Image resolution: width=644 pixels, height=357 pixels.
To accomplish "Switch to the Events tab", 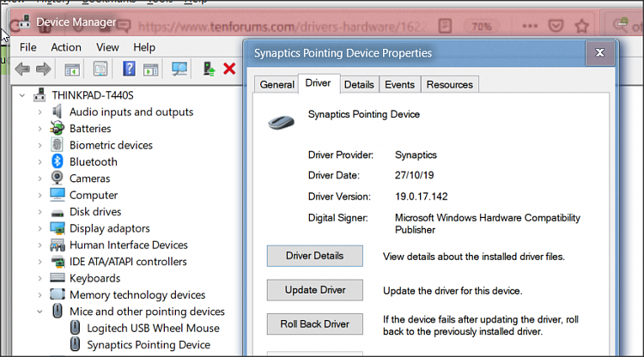I will (399, 85).
